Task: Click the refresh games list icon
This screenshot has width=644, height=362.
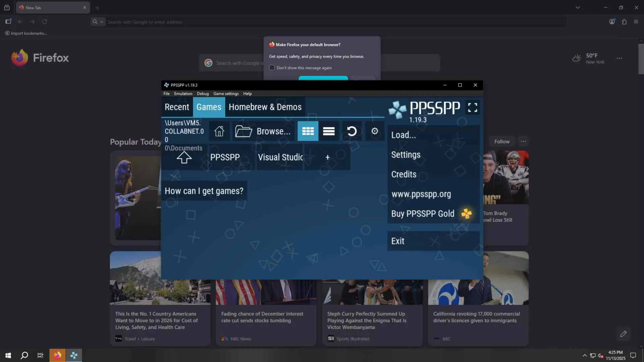Action: point(352,131)
